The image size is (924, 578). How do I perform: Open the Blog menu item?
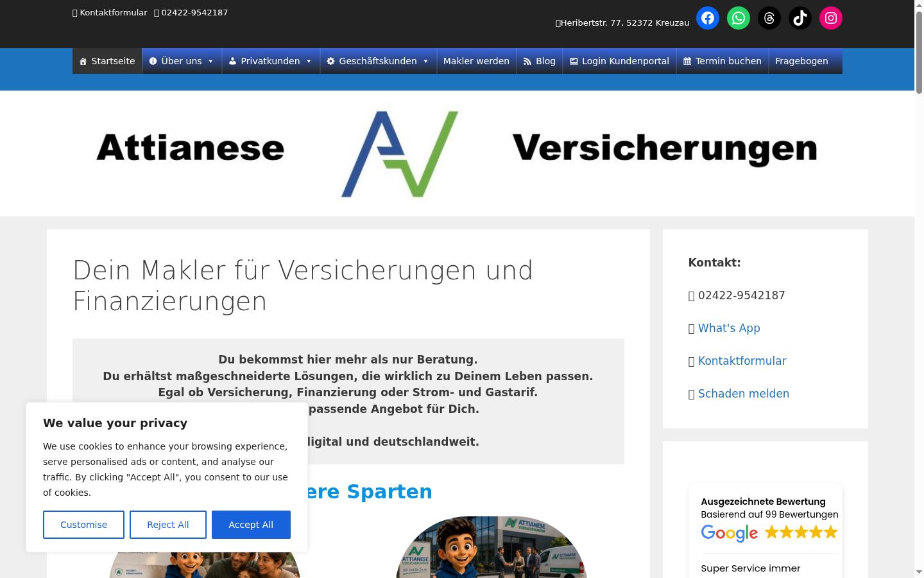click(540, 61)
